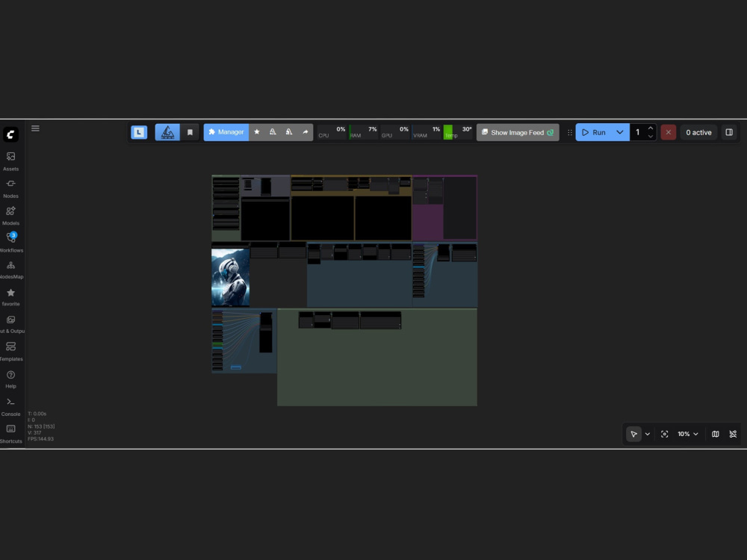Toggle link visibility
The height and width of the screenshot is (560, 747).
pos(733,434)
